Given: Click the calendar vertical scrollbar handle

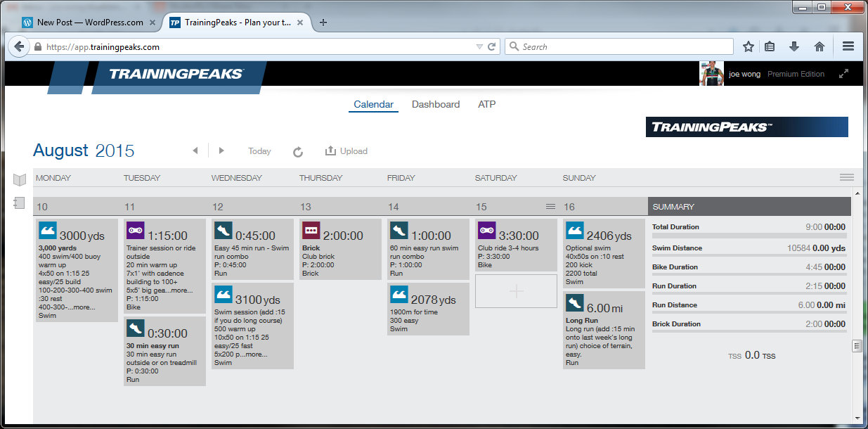Looking at the screenshot, I should 856,345.
